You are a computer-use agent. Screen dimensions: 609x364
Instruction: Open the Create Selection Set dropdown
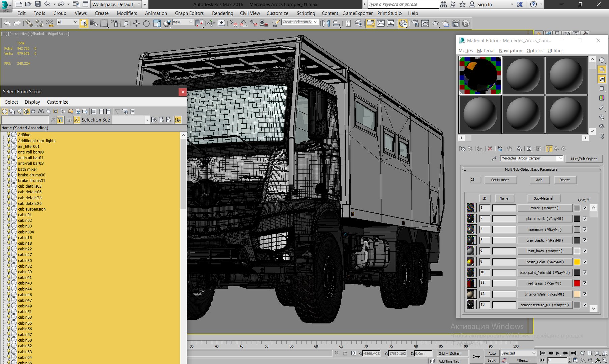[300, 22]
